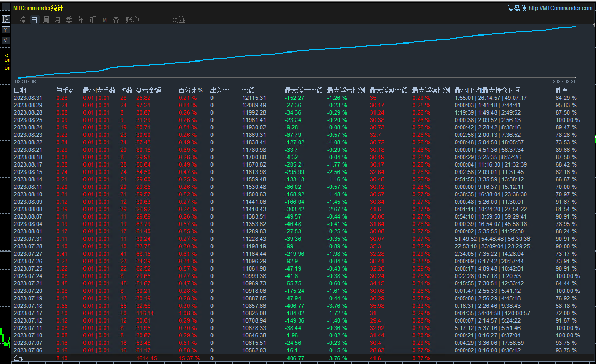596x364 pixels.
Task: Switch to 月 monthly statistics tab
Action: [57, 20]
